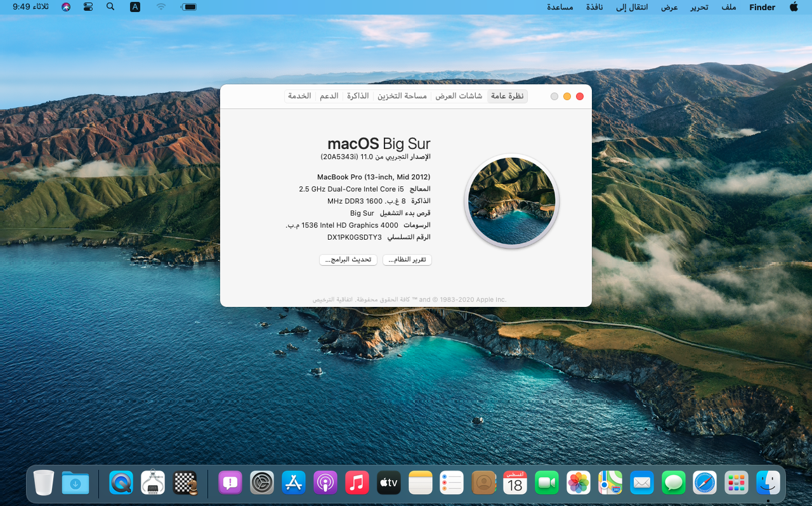Open the Trash in the dock
The height and width of the screenshot is (506, 812).
(44, 483)
